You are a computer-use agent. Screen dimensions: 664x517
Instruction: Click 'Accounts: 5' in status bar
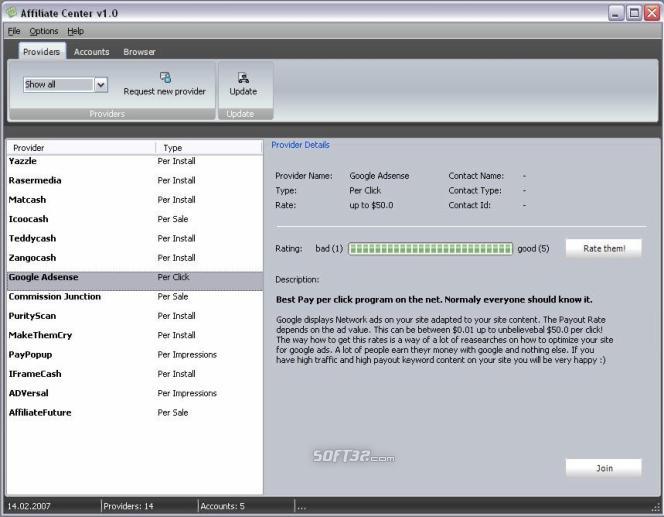pos(222,506)
